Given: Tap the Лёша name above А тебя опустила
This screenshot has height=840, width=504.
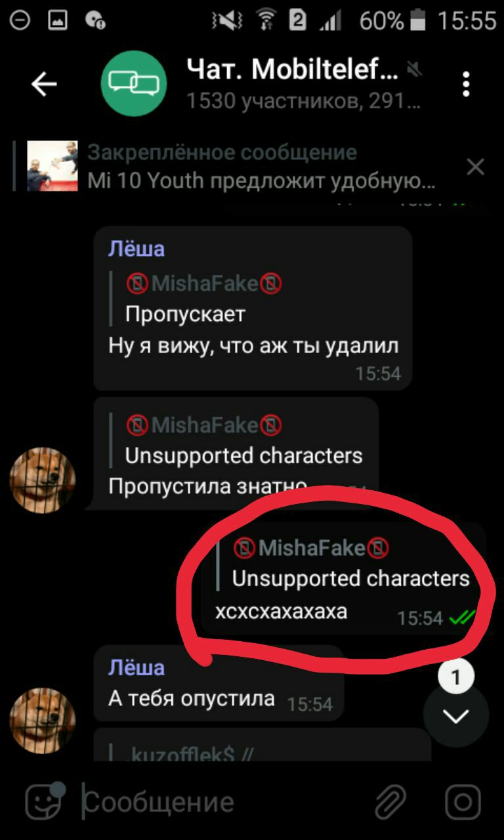Looking at the screenshot, I should (136, 667).
